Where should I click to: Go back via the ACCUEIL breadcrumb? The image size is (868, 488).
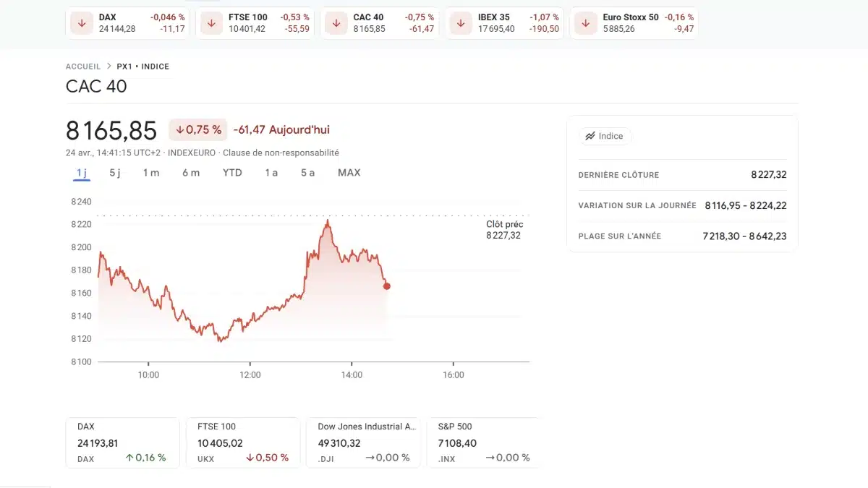click(82, 66)
